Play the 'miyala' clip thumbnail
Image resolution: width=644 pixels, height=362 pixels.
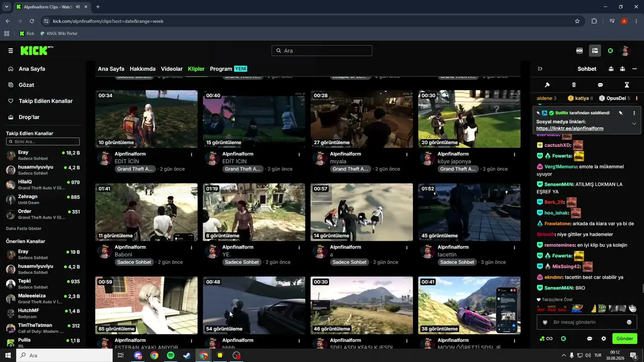362,119
